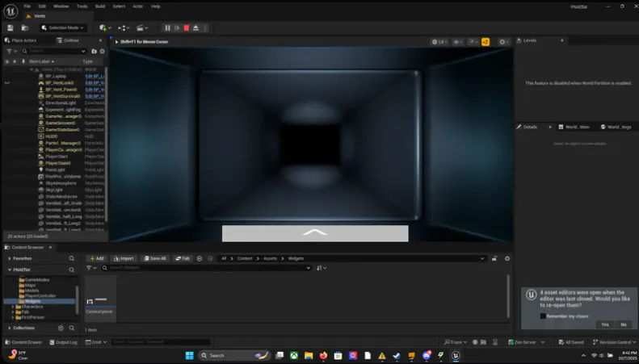Select BP_Vent_Pawn0 in the Outliner
Screen dimensions: 639x364
click(61, 90)
